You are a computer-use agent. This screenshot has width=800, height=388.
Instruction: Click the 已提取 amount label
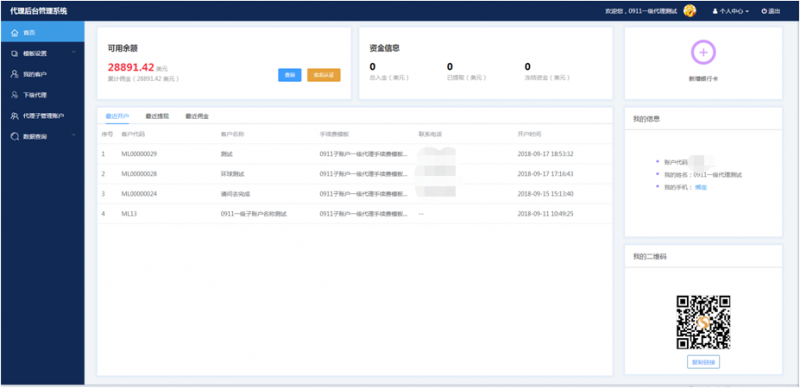pyautogui.click(x=466, y=78)
